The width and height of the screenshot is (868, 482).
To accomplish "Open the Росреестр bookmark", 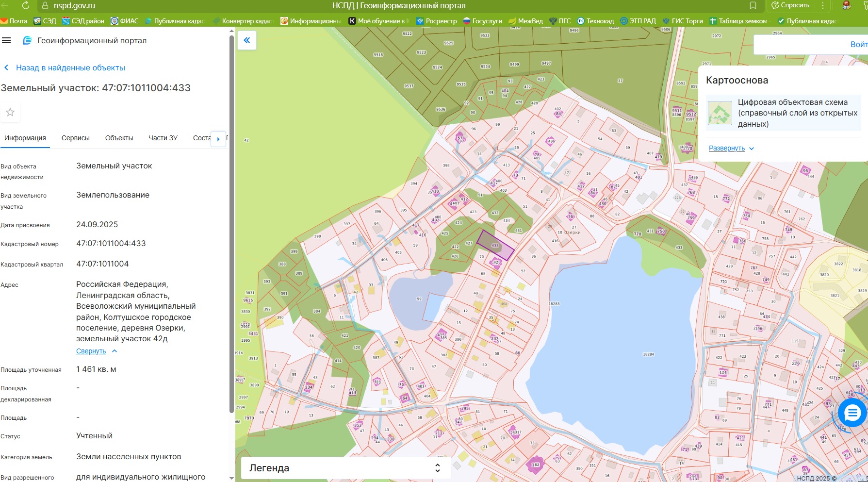I will pyautogui.click(x=437, y=21).
